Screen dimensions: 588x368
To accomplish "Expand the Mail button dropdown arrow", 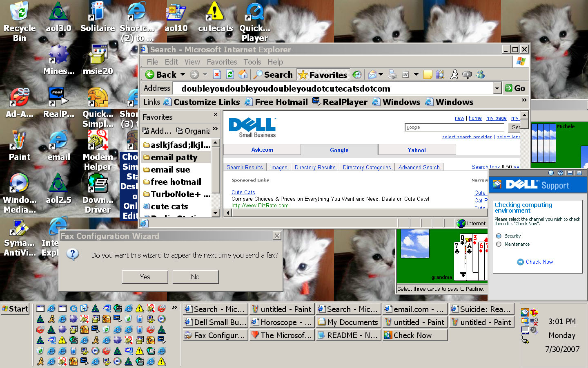I will pyautogui.click(x=381, y=74).
